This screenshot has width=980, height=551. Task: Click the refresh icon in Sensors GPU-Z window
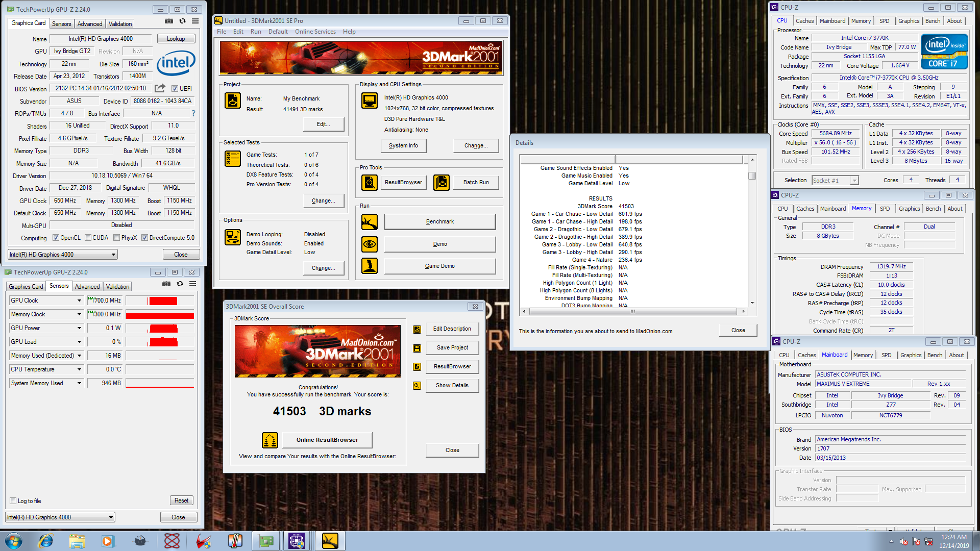(x=180, y=284)
